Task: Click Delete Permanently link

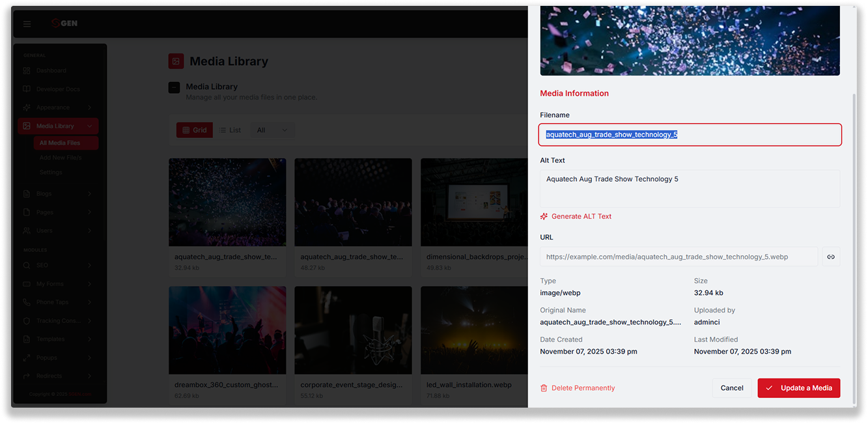Action: [x=578, y=388]
